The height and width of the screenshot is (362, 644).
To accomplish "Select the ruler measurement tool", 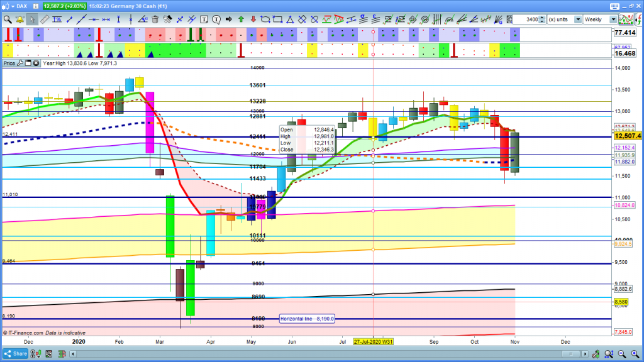I will click(44, 19).
